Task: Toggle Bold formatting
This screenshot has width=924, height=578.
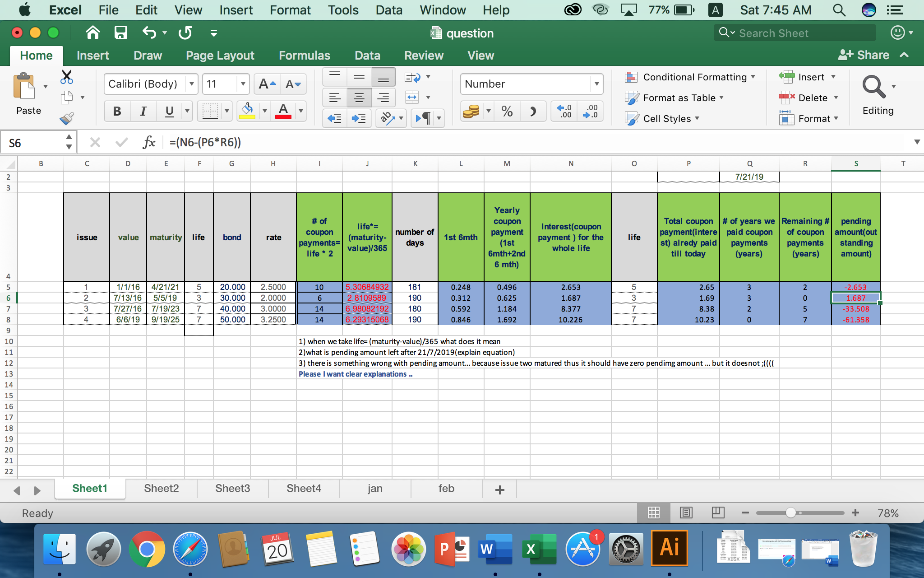Action: (x=117, y=111)
